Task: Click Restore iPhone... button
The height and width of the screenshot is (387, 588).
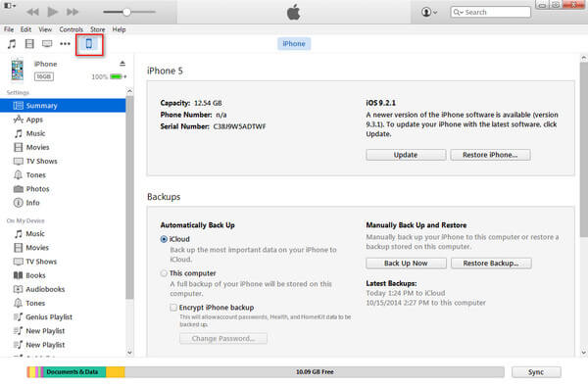Action: click(x=490, y=155)
